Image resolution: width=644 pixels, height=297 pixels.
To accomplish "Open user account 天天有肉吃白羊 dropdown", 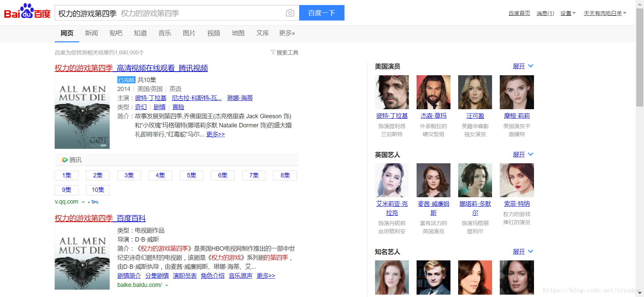I will coord(605,13).
